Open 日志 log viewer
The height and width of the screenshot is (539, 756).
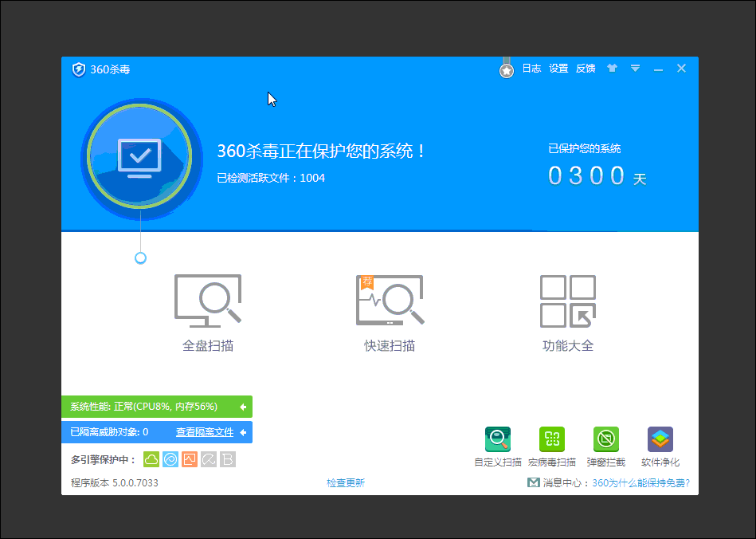tap(531, 69)
